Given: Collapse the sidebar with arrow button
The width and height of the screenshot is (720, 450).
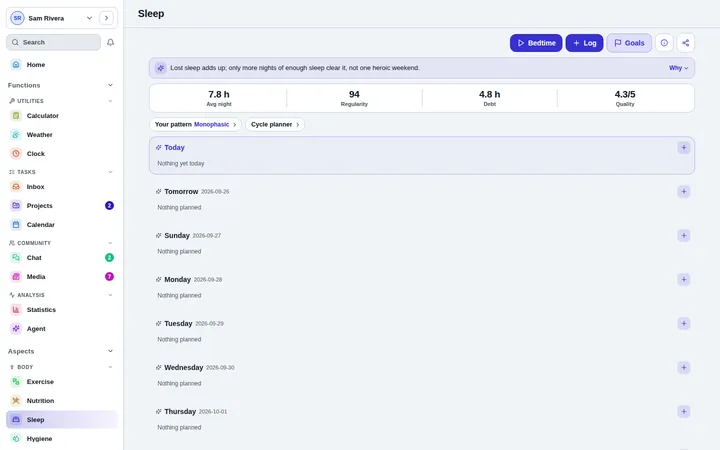Looking at the screenshot, I should coord(106,18).
